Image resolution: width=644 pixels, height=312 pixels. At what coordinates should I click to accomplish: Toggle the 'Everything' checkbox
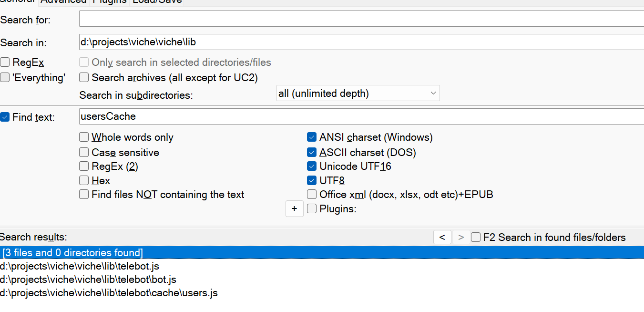click(5, 77)
